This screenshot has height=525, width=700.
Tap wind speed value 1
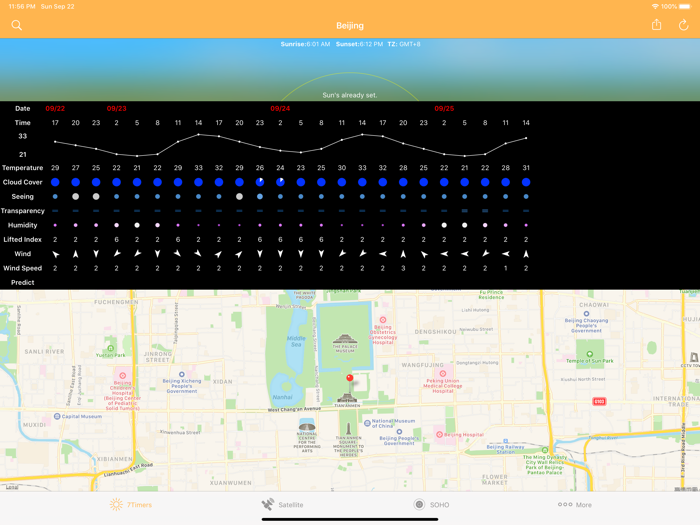505,268
